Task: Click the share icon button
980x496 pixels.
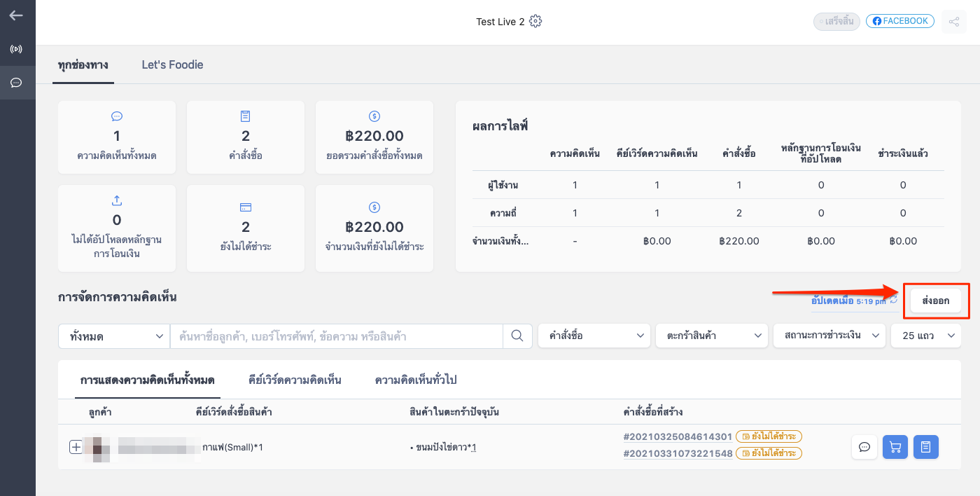Action: [954, 22]
